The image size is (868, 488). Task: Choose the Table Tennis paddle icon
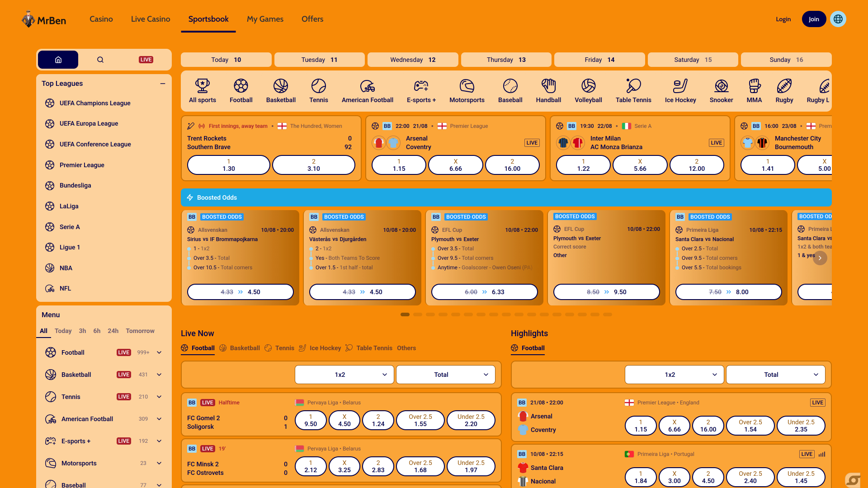(x=633, y=86)
